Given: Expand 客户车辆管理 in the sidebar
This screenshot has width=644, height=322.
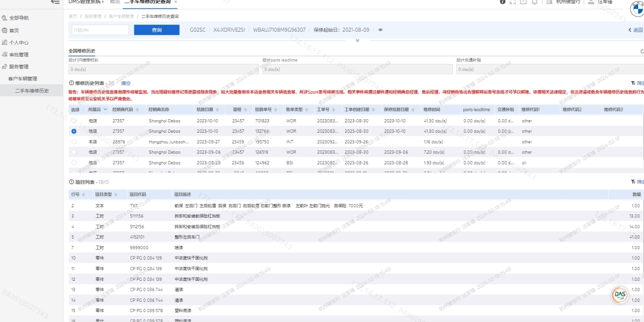Looking at the screenshot, I should (23, 79).
